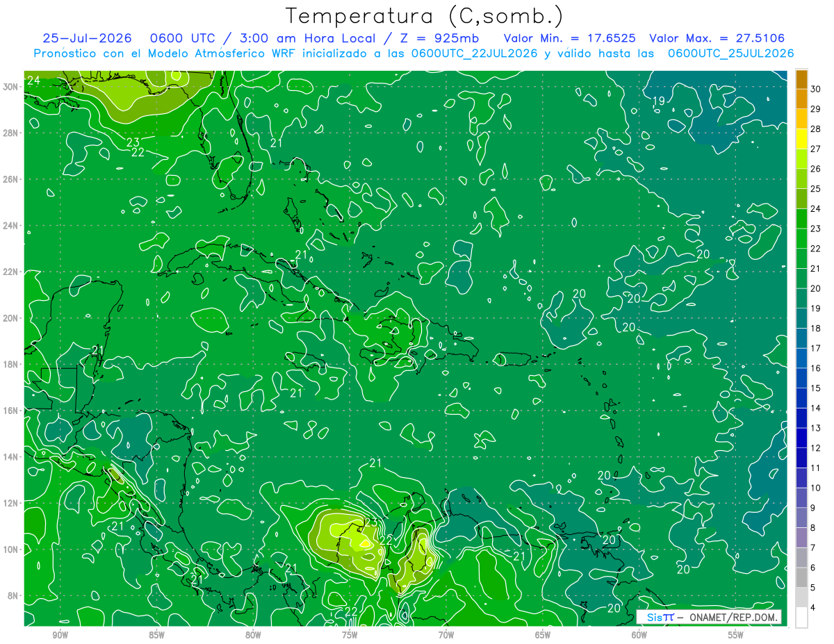Click the 14N latitude axis label
This screenshot has height=644, width=834.
(x=12, y=457)
